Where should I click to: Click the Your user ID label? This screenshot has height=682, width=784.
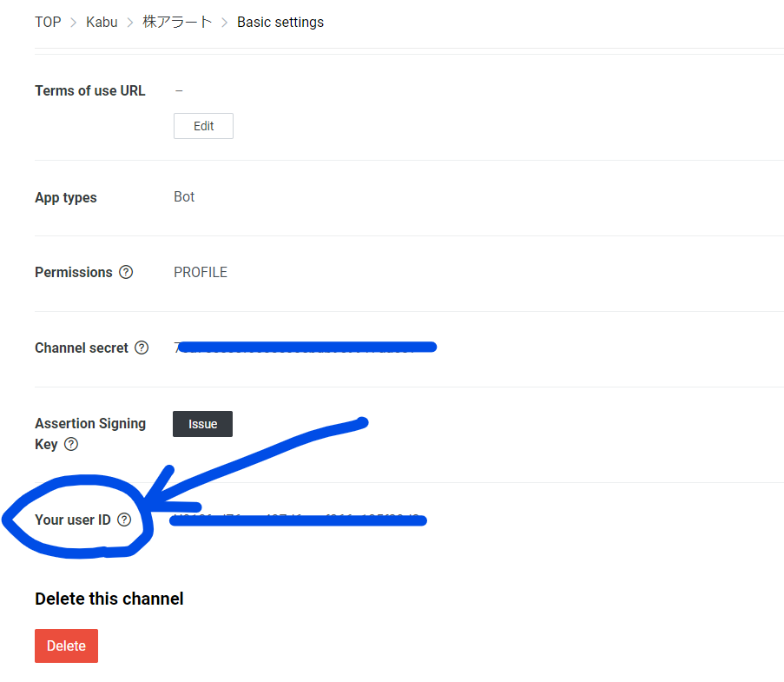click(x=73, y=520)
